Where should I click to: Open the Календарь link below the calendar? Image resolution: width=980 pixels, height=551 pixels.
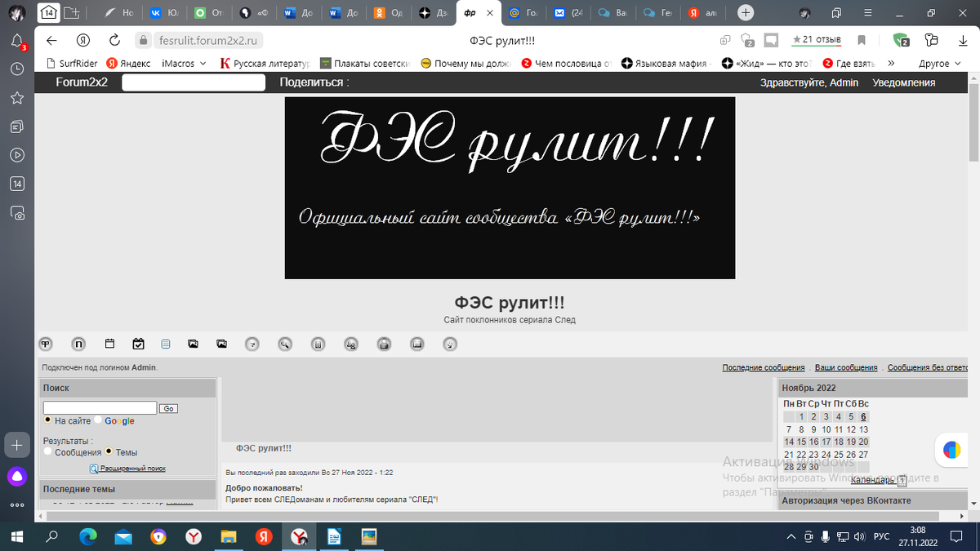coord(872,480)
